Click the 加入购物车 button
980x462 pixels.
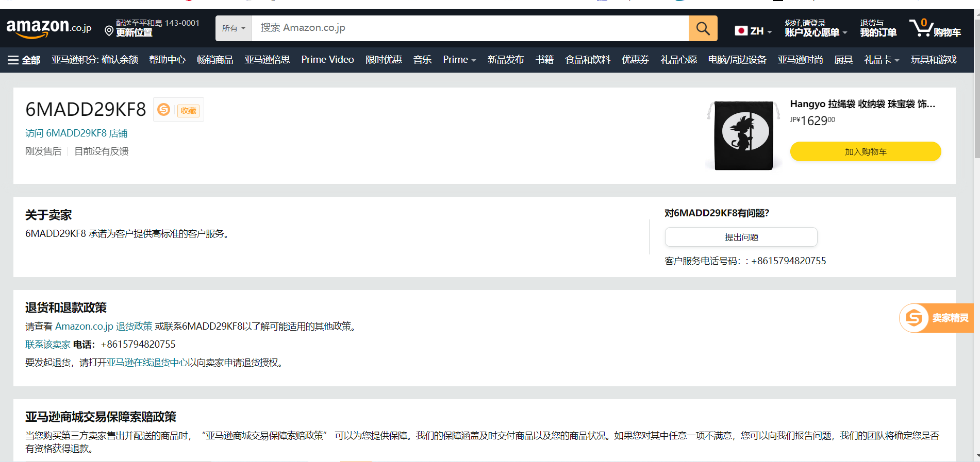coord(866,151)
